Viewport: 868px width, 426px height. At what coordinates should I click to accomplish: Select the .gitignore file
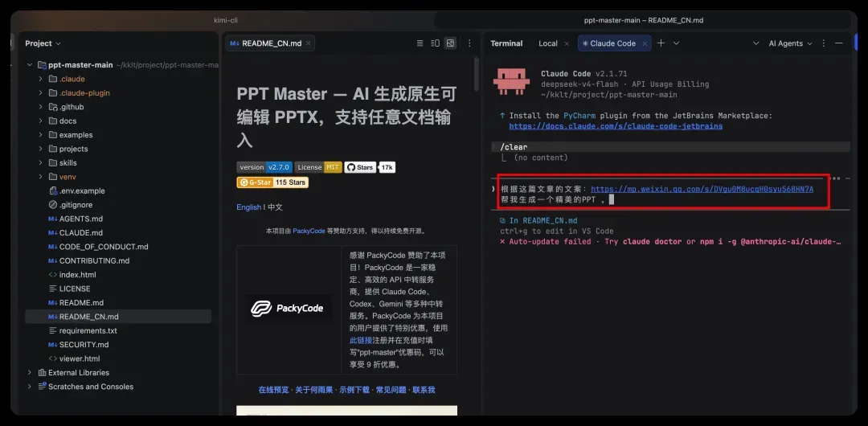[x=76, y=204]
